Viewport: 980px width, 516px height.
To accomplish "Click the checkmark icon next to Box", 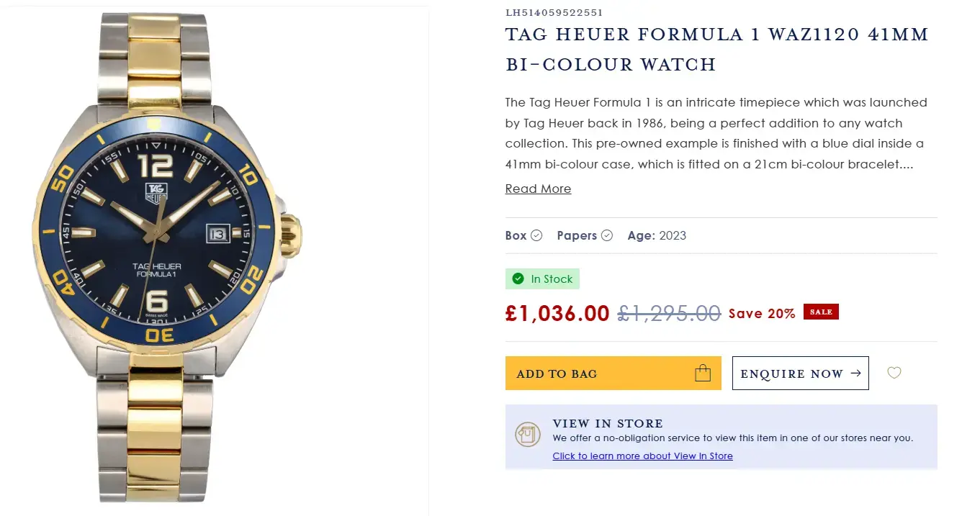I will pyautogui.click(x=536, y=235).
